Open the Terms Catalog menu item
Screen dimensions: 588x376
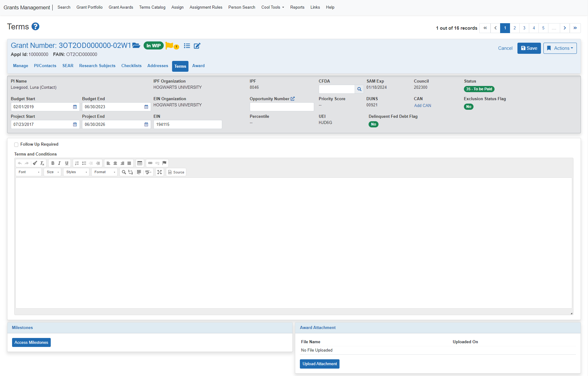(152, 7)
